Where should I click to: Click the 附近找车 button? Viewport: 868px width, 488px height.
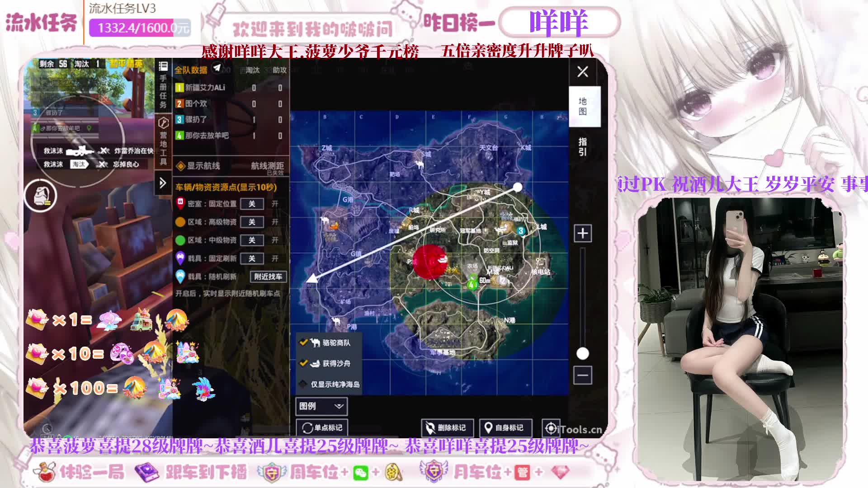[268, 277]
